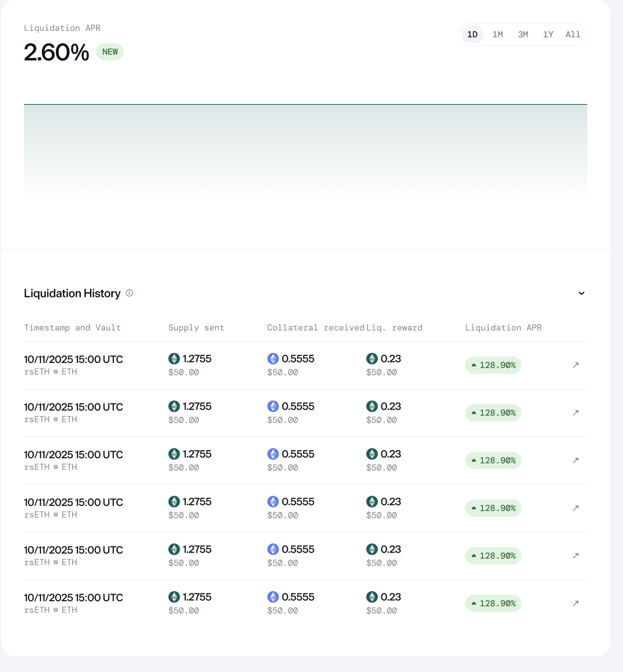The height and width of the screenshot is (672, 623).
Task: Click the 128.90% APR badge in first row
Action: [493, 365]
